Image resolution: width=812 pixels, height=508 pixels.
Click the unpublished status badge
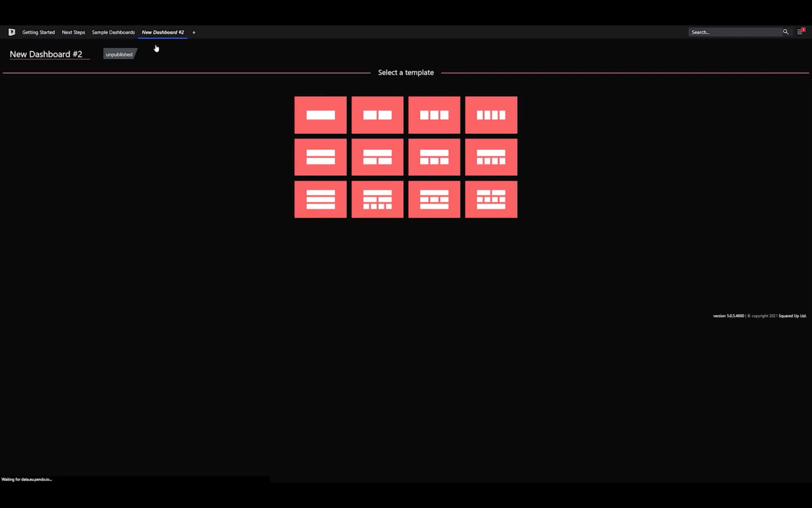120,54
